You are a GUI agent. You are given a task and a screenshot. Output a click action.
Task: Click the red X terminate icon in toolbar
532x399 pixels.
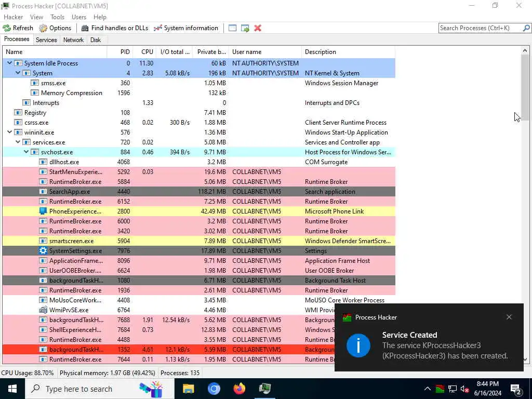(258, 28)
